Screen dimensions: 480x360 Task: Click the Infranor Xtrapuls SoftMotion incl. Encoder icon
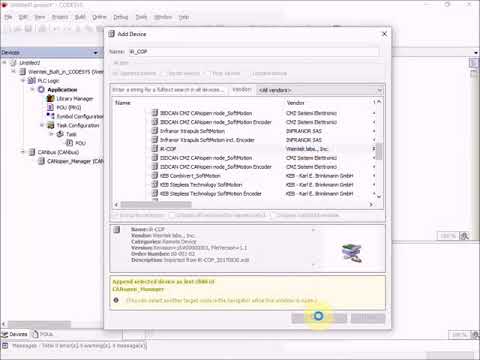155,140
